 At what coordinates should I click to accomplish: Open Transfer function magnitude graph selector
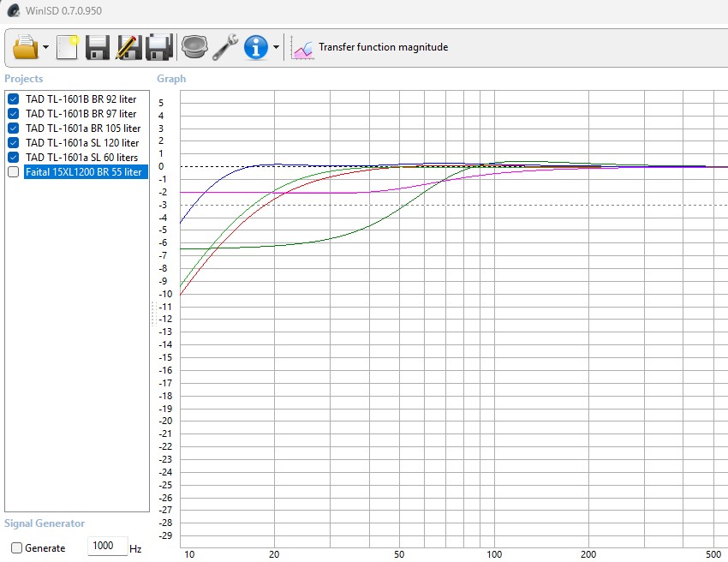(383, 47)
